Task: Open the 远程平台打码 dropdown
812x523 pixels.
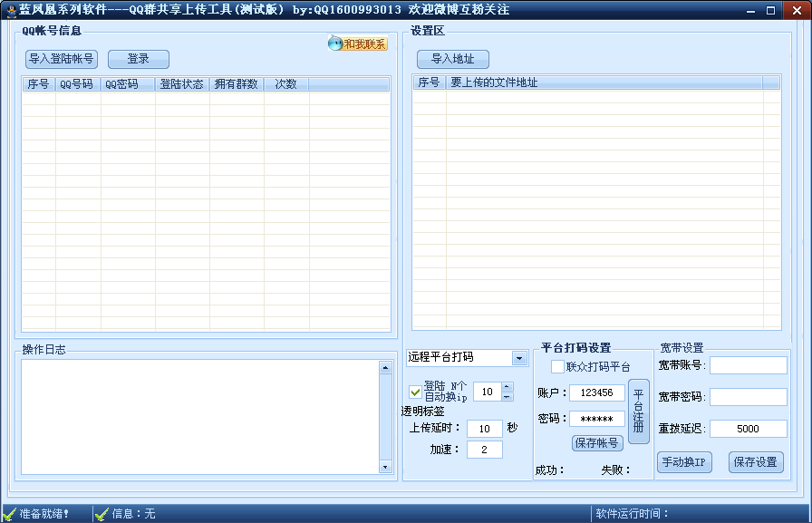Action: coord(519,358)
